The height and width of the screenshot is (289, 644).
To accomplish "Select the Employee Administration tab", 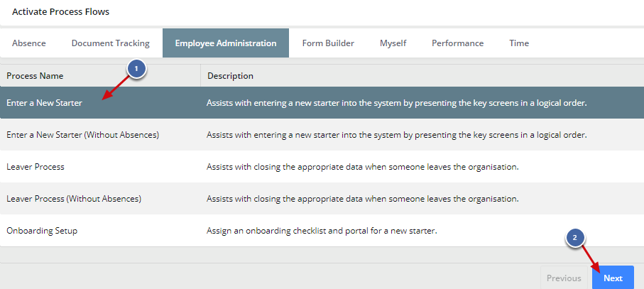I will pos(226,43).
